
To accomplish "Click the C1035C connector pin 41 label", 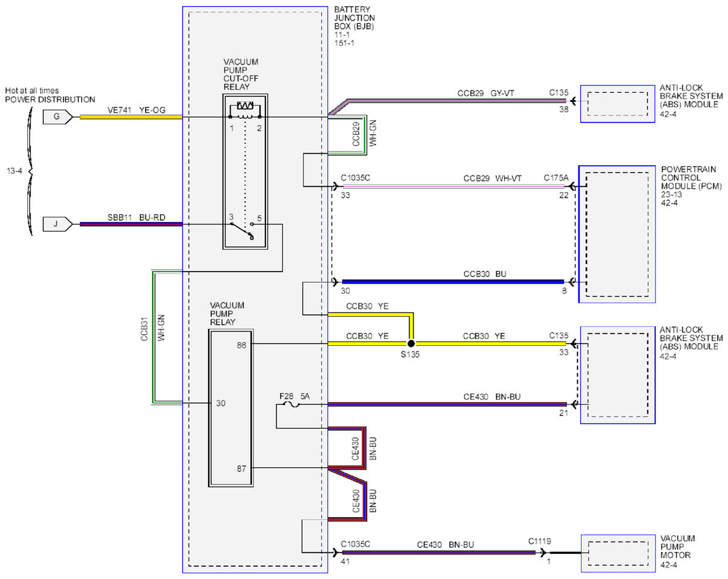I will 345,561.
